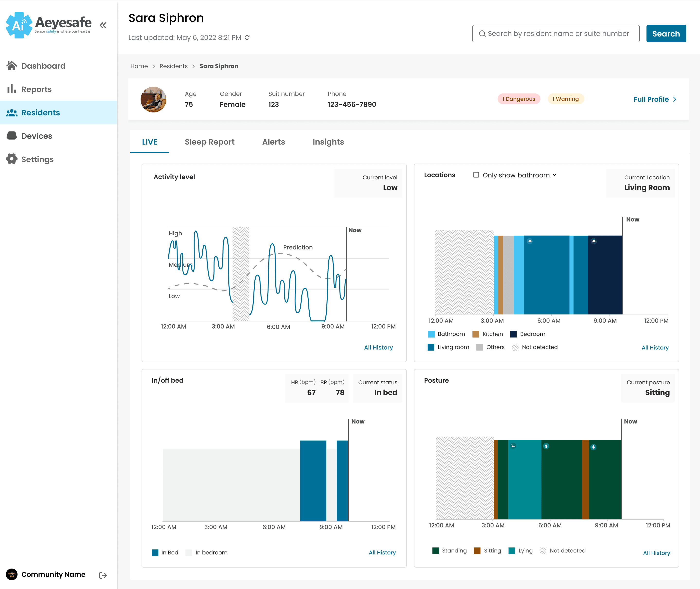
Task: Click the logout icon next to Community Name
Action: point(103,575)
